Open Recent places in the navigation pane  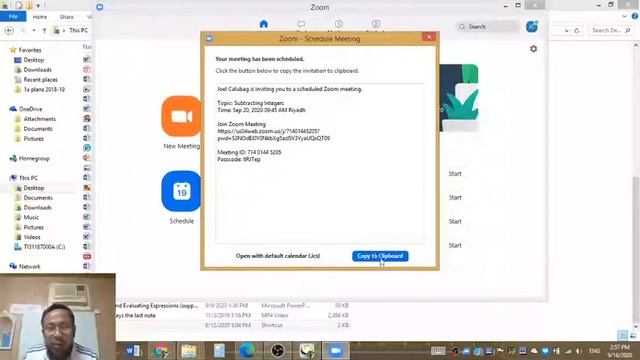40,80
